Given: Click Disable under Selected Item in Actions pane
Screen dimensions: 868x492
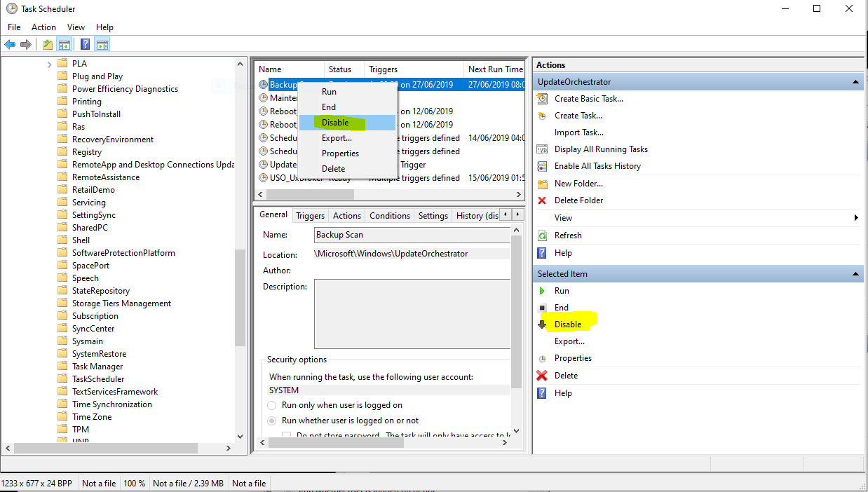Looking at the screenshot, I should point(568,324).
